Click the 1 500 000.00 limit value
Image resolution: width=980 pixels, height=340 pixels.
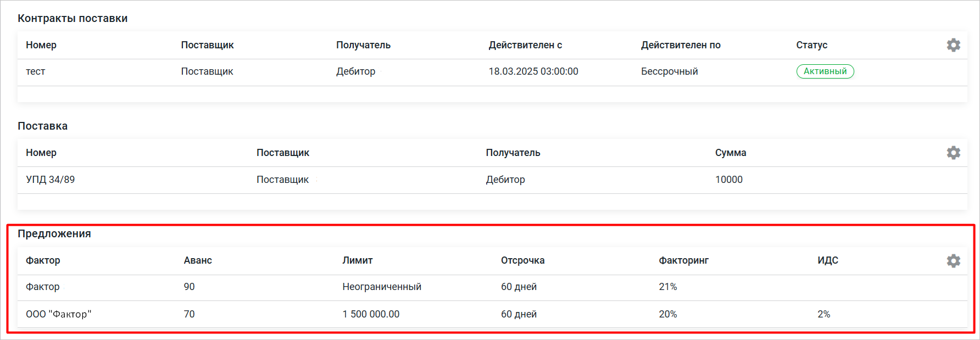[x=371, y=314]
